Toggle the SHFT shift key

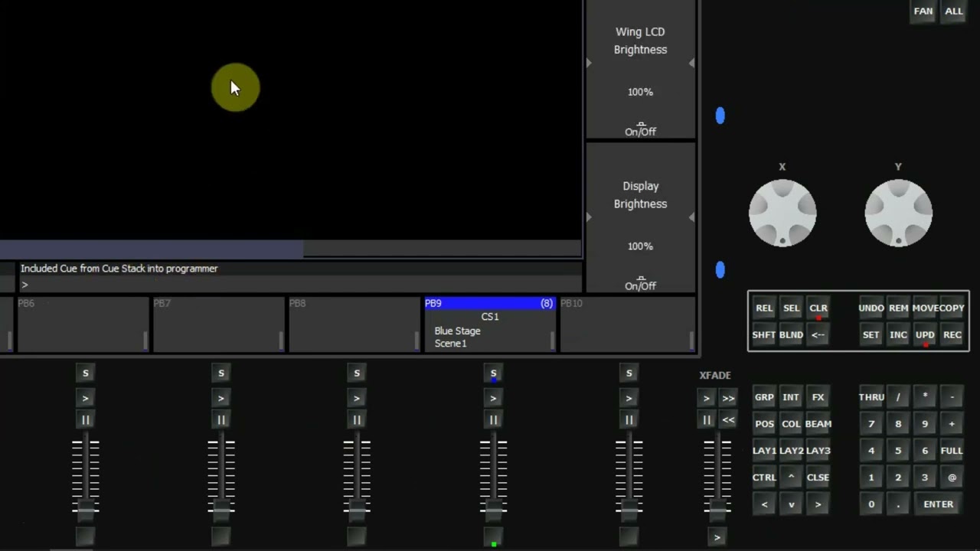point(764,335)
